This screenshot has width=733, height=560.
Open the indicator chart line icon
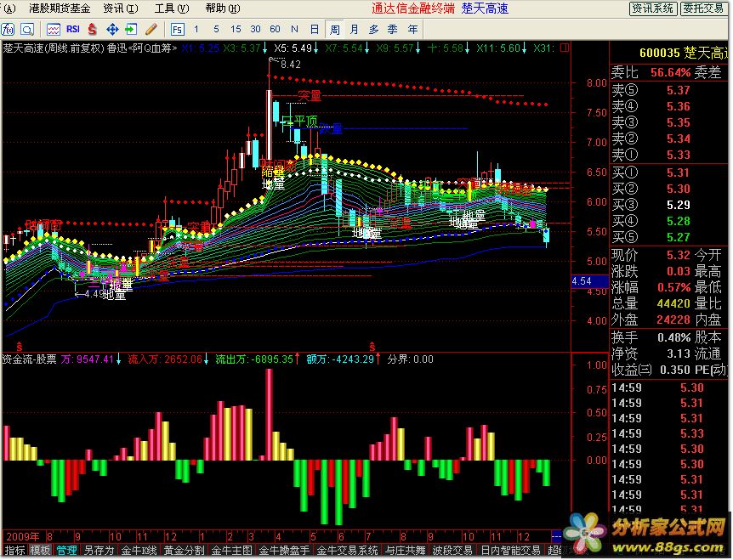tap(54, 30)
